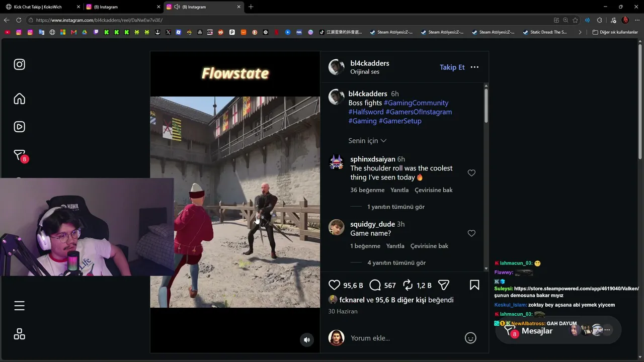Open the reel's three-dot options menu

(474, 67)
